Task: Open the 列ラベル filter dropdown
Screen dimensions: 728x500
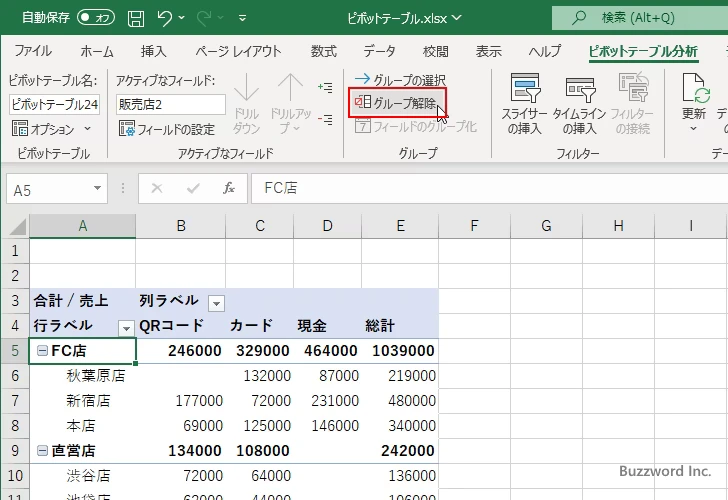Action: (216, 304)
